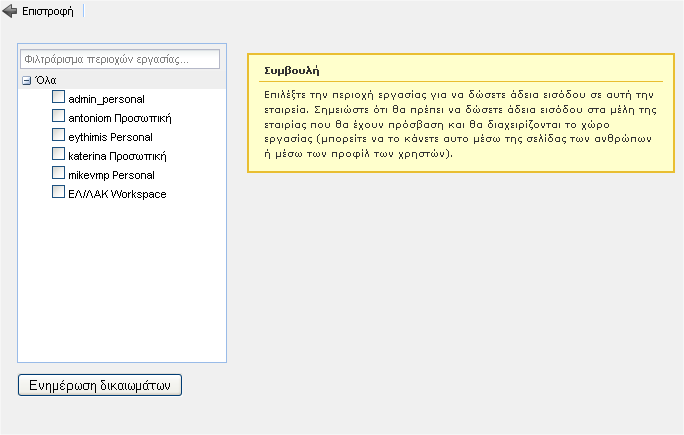
Task: Tick the eythimis Personal checkbox
Action: 58,136
